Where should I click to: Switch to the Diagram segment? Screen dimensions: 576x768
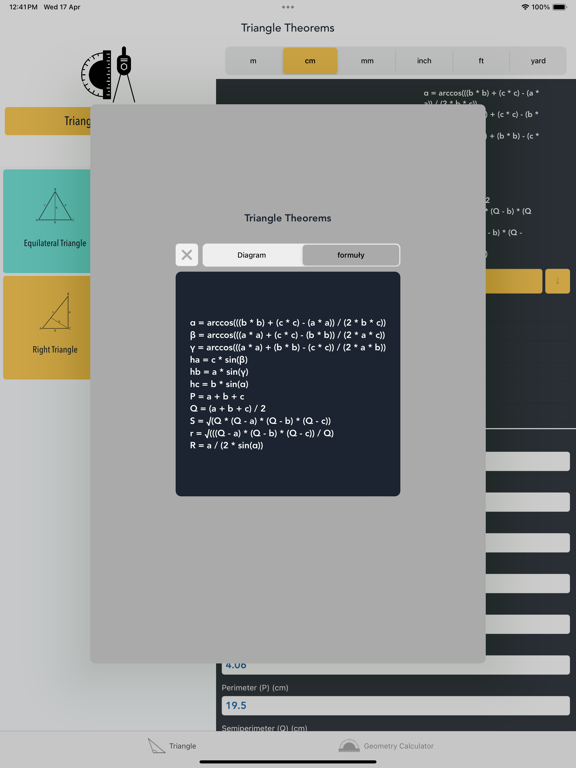coord(252,255)
